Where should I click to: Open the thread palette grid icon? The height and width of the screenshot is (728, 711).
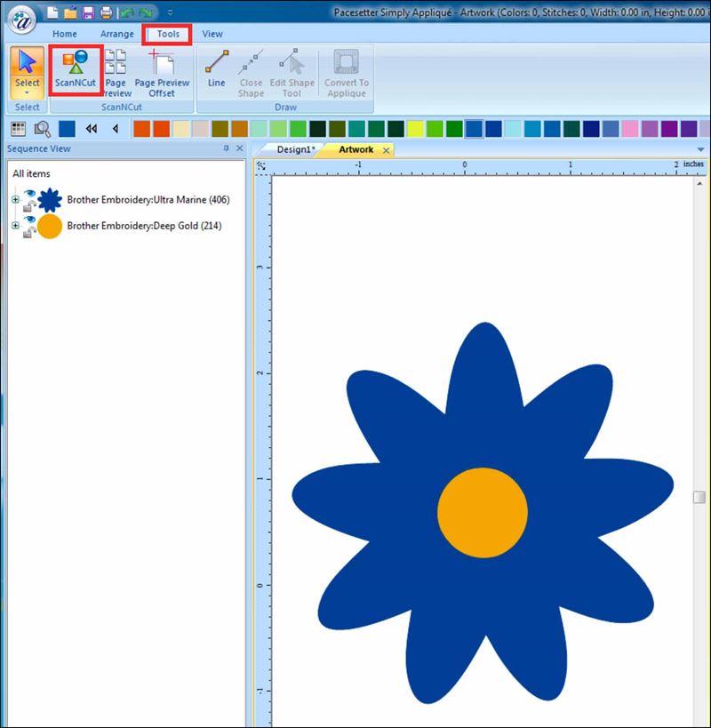point(18,129)
